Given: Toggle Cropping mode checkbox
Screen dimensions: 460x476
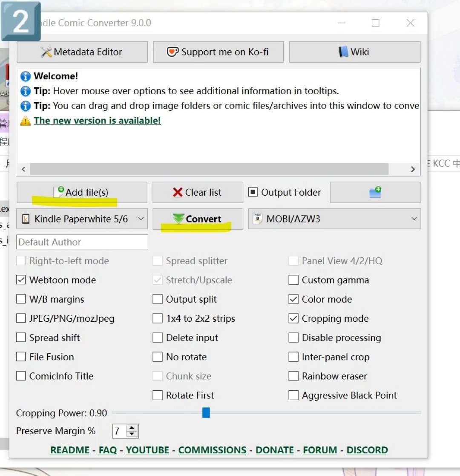Looking at the screenshot, I should (293, 318).
